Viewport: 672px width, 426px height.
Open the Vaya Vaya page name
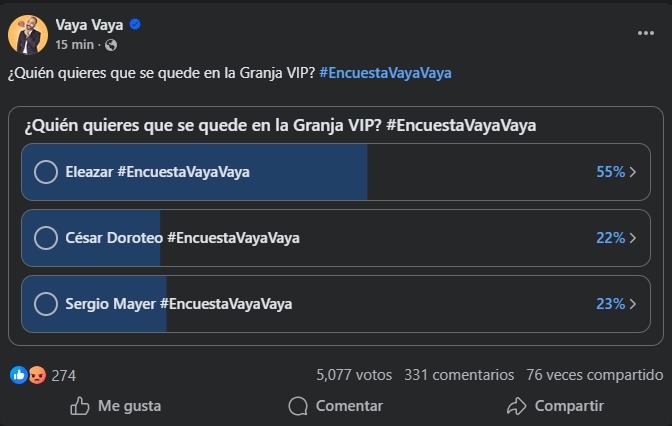(x=90, y=25)
